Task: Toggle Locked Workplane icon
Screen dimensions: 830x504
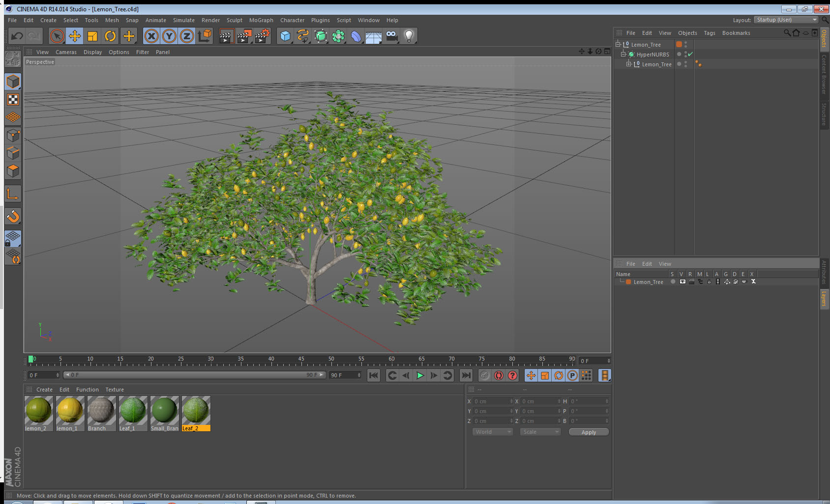Action: click(x=13, y=239)
